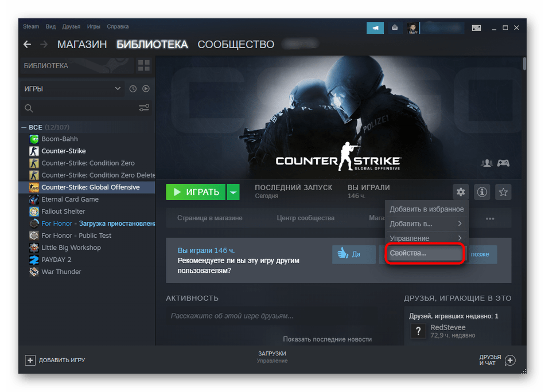Open dropdown arrow next to ИГРАТЬ button
The image size is (545, 392).
(233, 193)
